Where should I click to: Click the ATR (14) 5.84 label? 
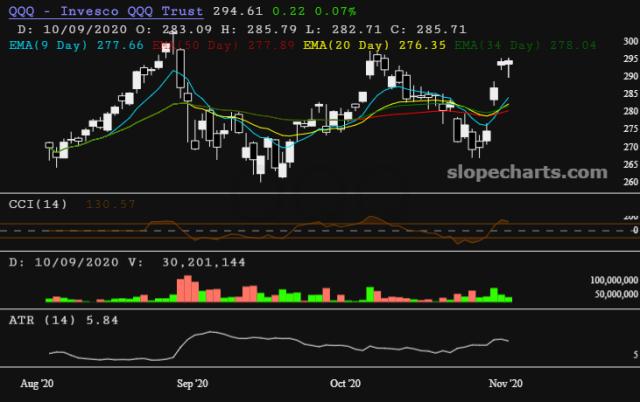[64, 320]
